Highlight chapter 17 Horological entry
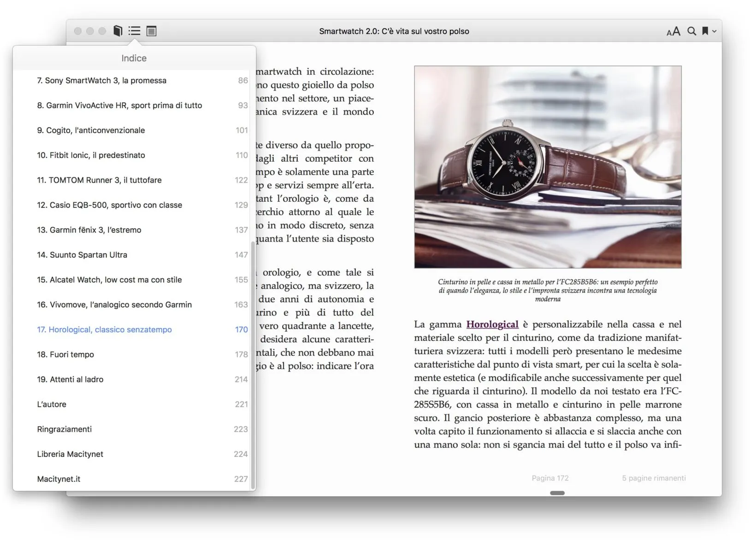Image resolution: width=756 pixels, height=545 pixels. pyautogui.click(x=104, y=329)
